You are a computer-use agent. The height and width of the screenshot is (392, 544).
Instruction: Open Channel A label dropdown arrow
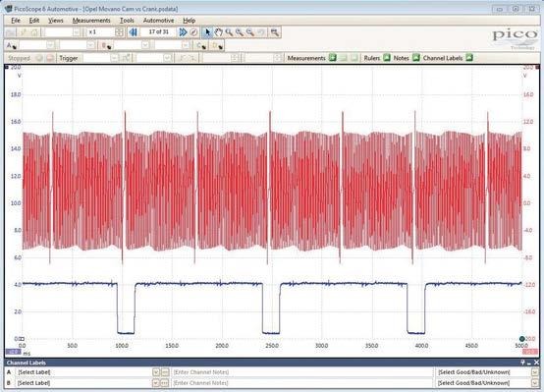(x=156, y=372)
